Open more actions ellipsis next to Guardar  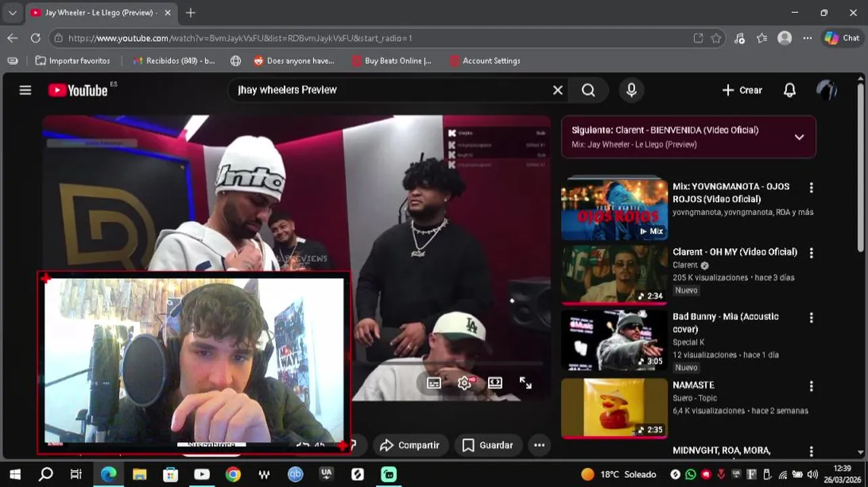tap(539, 445)
